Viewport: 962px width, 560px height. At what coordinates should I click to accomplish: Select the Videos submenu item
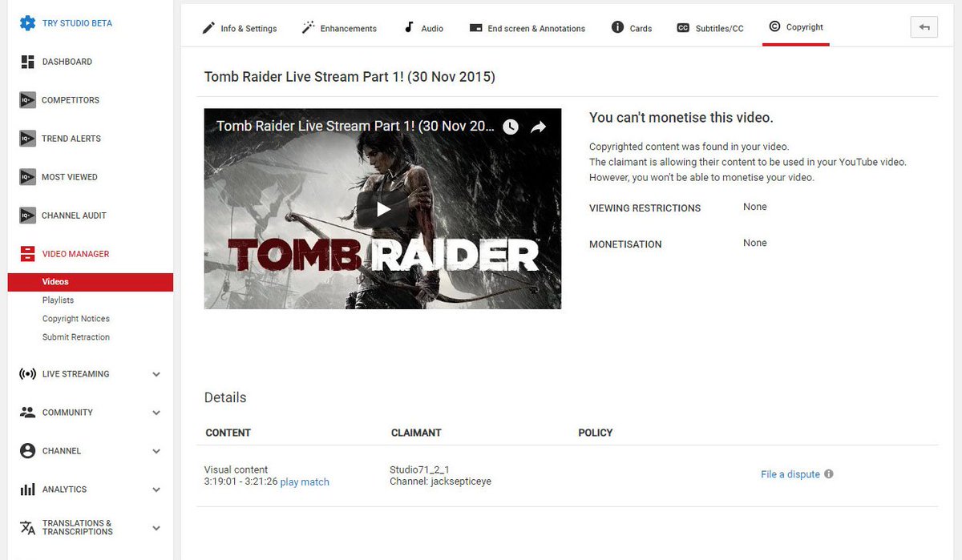[91, 282]
